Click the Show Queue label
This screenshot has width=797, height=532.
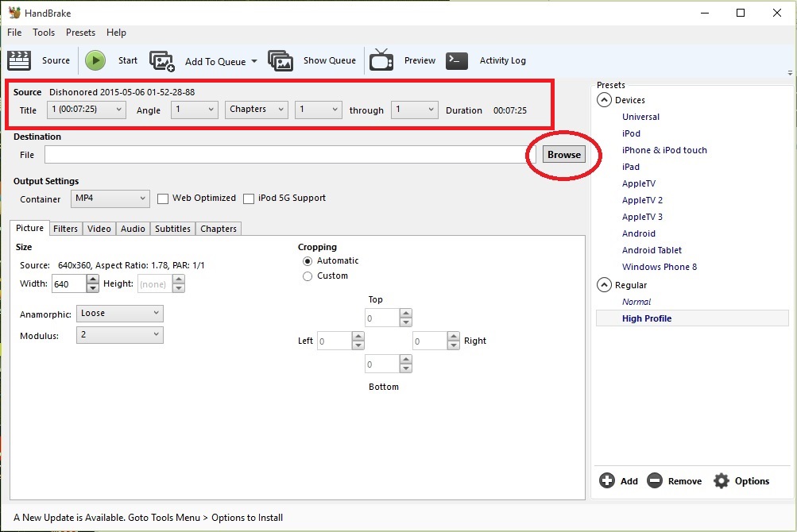point(330,60)
